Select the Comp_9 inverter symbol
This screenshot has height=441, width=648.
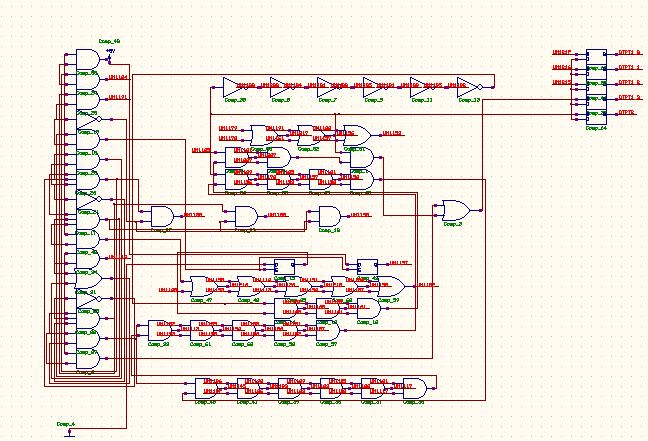click(x=374, y=87)
